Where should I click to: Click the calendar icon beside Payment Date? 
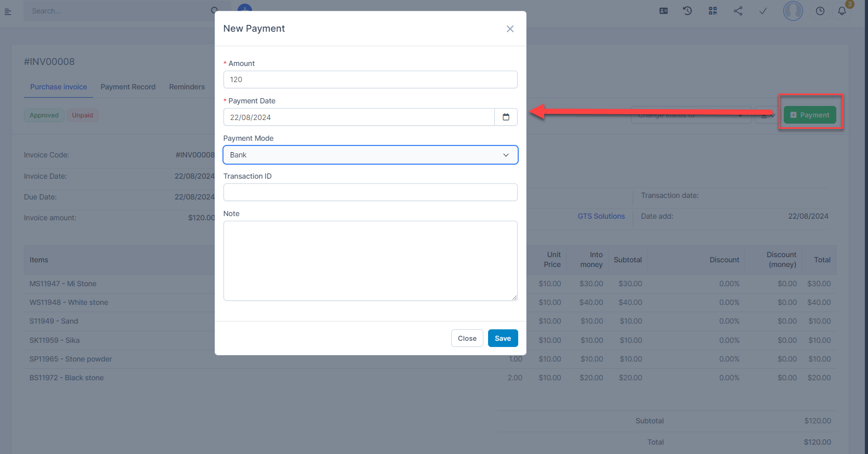pos(506,117)
